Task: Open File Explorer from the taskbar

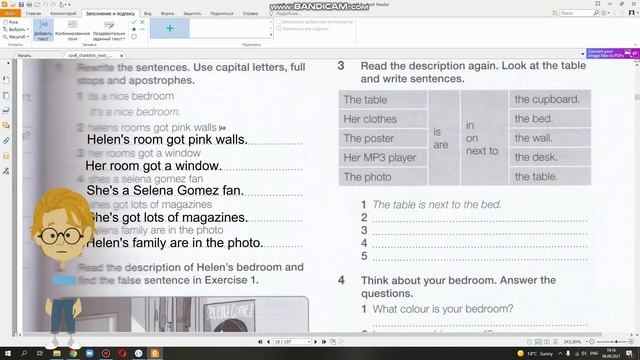Action: pos(57,353)
